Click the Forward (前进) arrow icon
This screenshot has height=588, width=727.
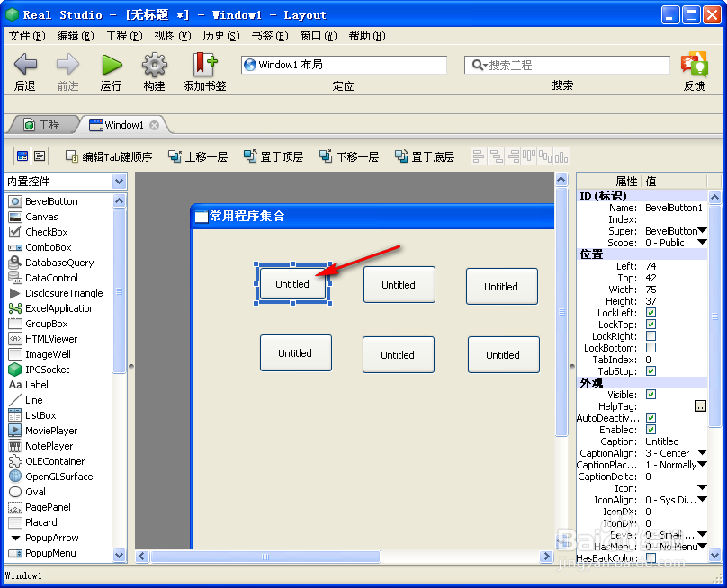pos(67,64)
